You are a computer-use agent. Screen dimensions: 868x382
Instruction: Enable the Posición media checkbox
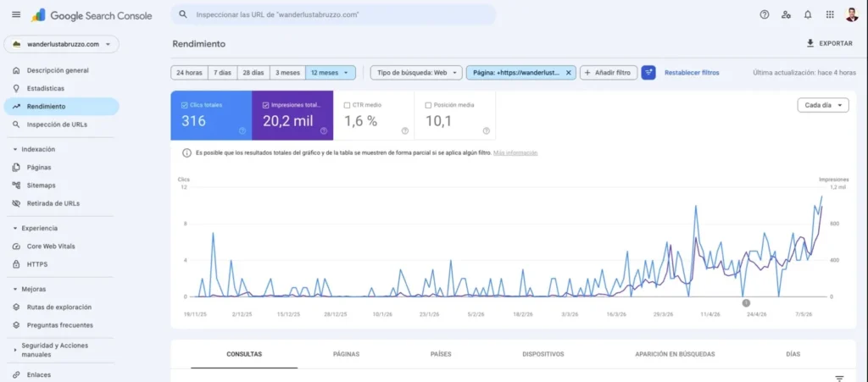pos(428,105)
